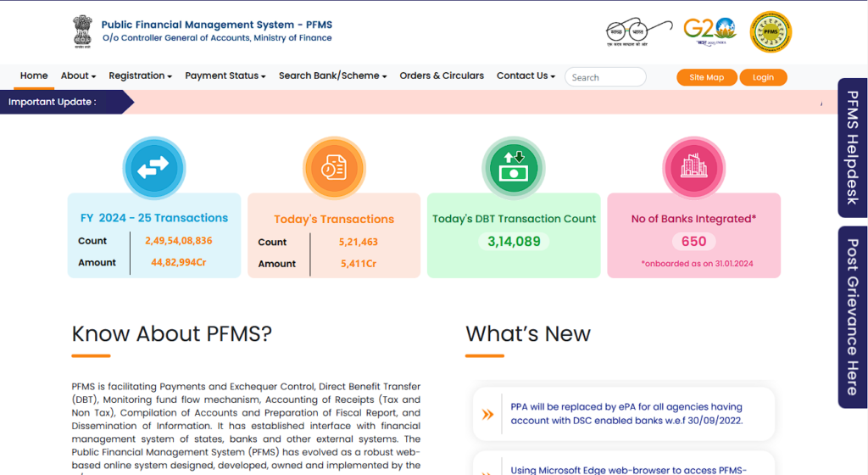The width and height of the screenshot is (868, 475).
Task: Go to the Home tab
Action: coord(34,75)
